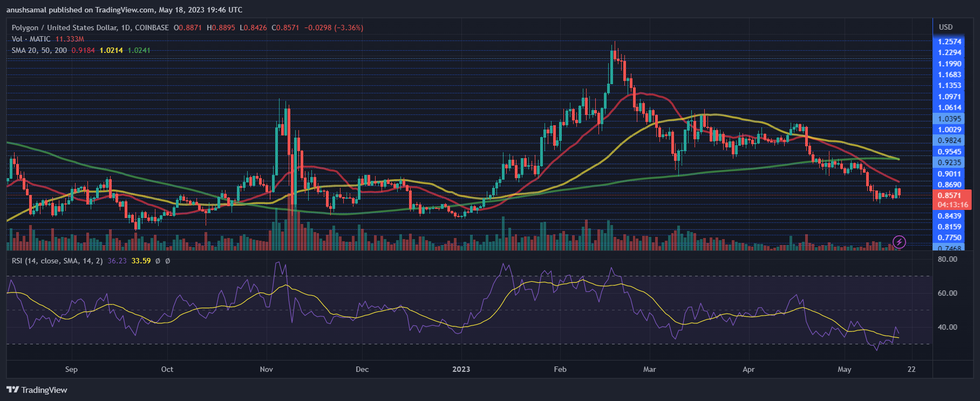Click the price change -0.0298 (-3.36%)
The image size is (980, 401).
pos(334,28)
